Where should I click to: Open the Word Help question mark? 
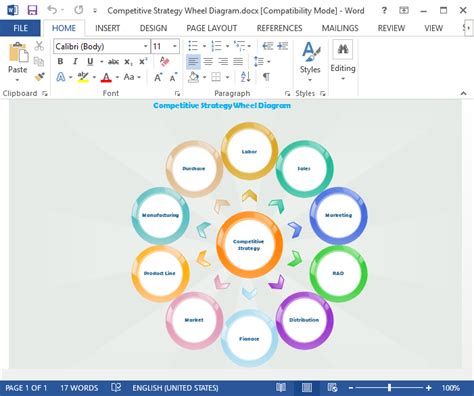tap(384, 10)
